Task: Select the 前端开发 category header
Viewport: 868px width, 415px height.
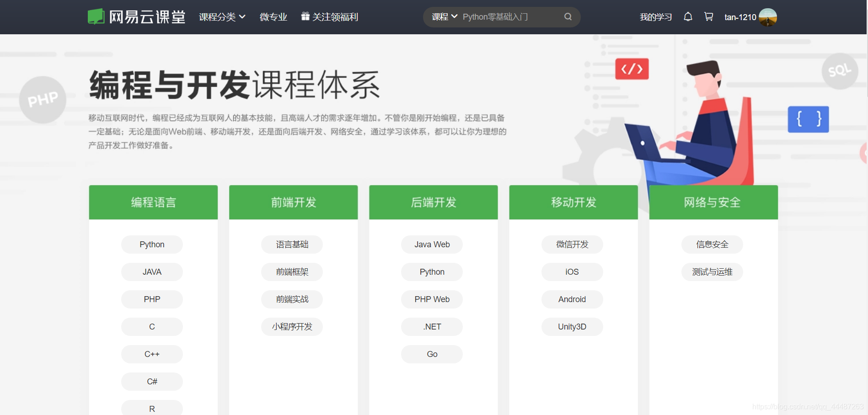Action: click(293, 202)
